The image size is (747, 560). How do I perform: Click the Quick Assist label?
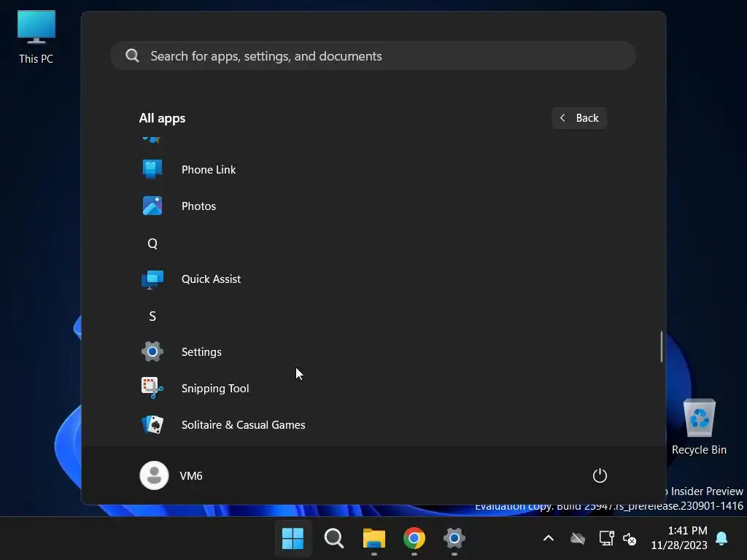(x=211, y=279)
